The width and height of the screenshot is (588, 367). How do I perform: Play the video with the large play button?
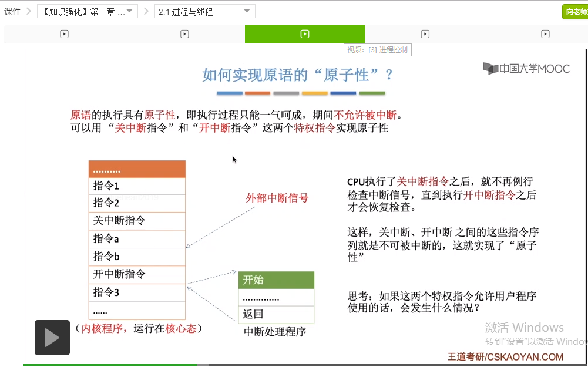pos(52,338)
